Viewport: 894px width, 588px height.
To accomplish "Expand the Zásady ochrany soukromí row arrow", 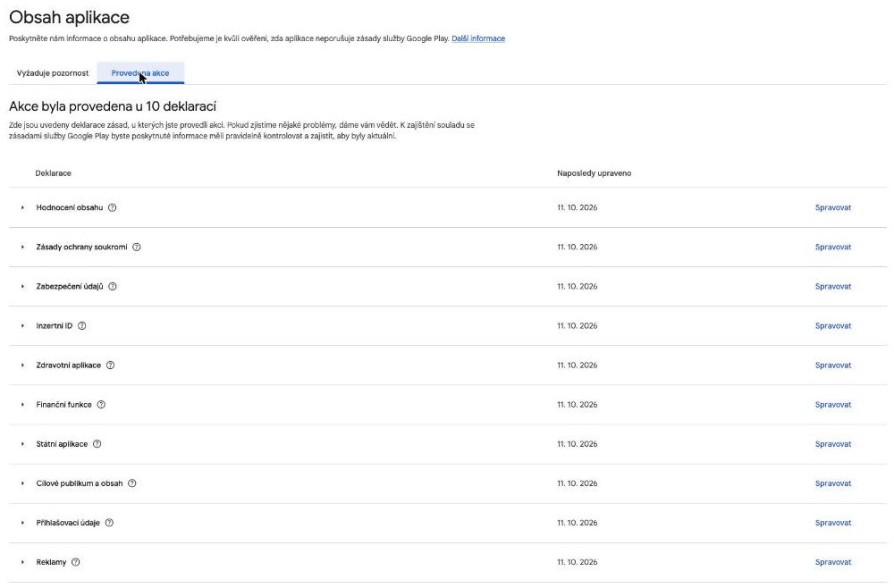I will (22, 247).
